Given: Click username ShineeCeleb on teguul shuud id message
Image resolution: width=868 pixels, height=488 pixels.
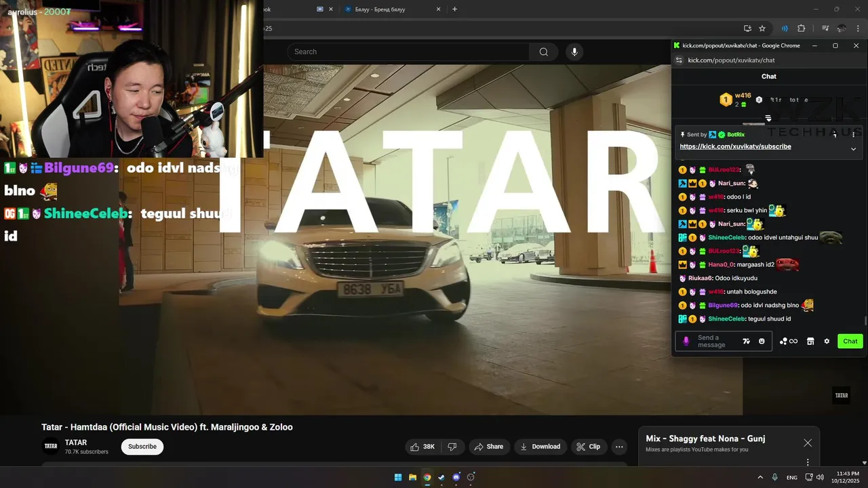Looking at the screenshot, I should [x=726, y=319].
